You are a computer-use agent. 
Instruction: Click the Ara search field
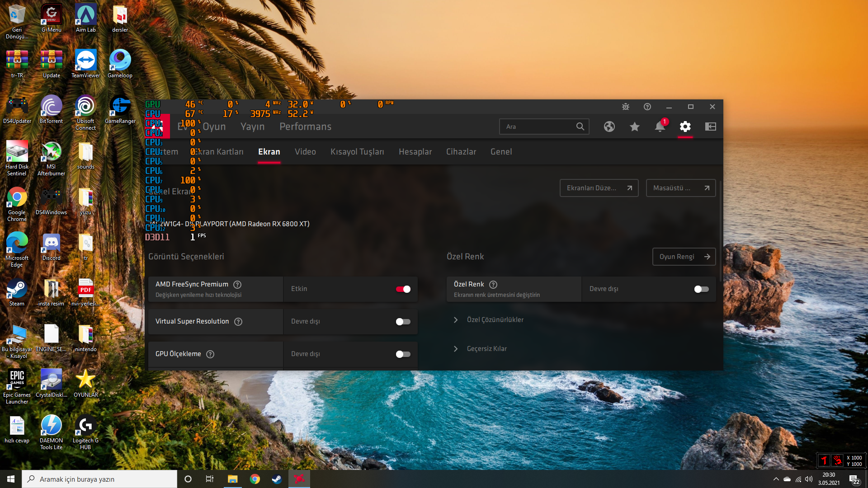coord(538,127)
